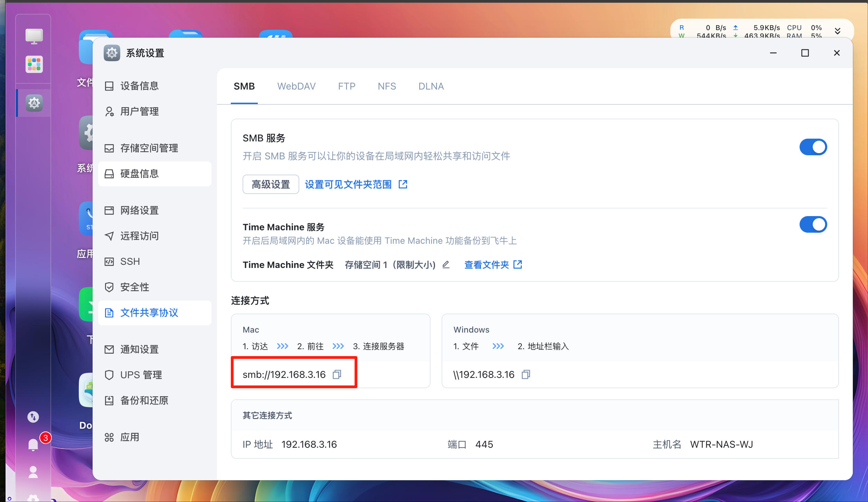Click the 高级设置 button
This screenshot has height=502, width=868.
(x=271, y=184)
